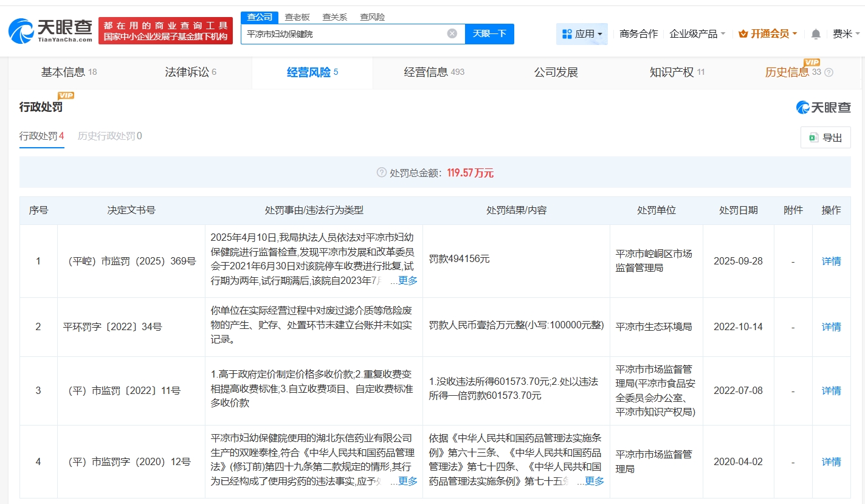Viewport: 865px width, 504px height.
Task: Click the help icon beside 历史信息
Action: click(x=829, y=72)
